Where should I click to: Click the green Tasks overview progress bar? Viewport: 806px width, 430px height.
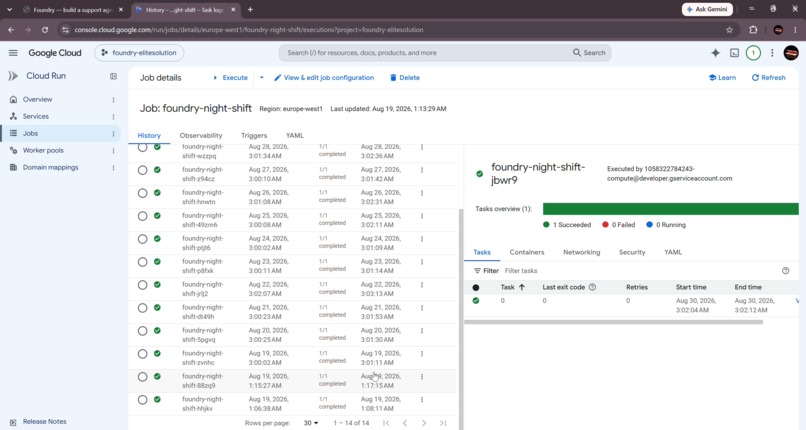670,209
